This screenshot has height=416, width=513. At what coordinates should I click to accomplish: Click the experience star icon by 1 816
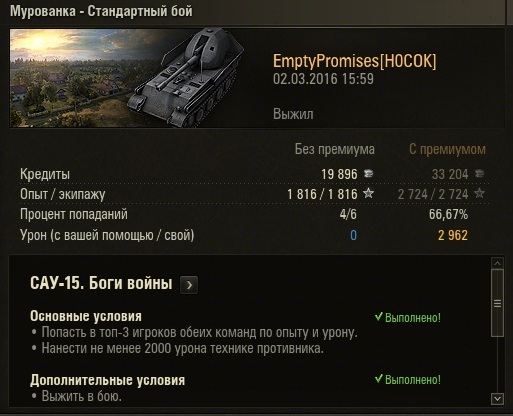point(368,193)
